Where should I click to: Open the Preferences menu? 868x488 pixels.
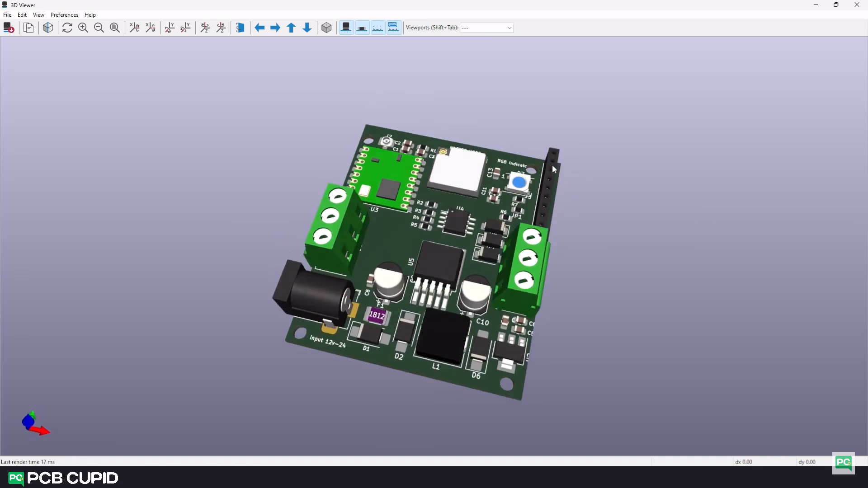(64, 15)
